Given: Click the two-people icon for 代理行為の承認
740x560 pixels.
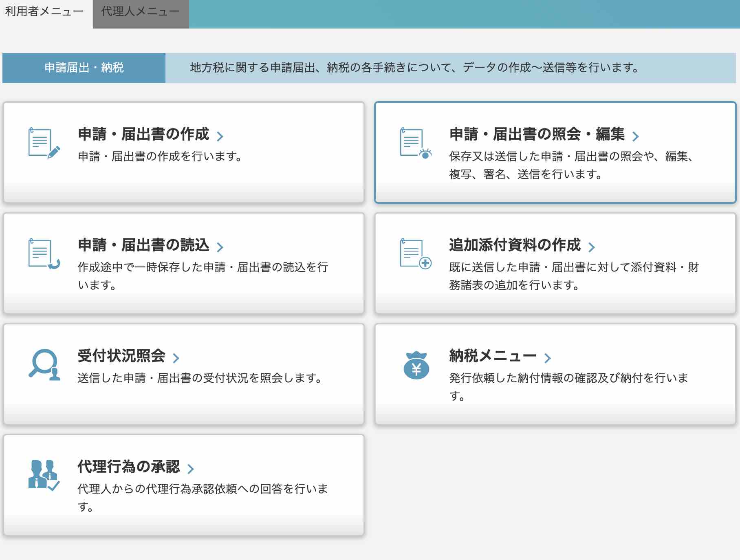Looking at the screenshot, I should (44, 475).
